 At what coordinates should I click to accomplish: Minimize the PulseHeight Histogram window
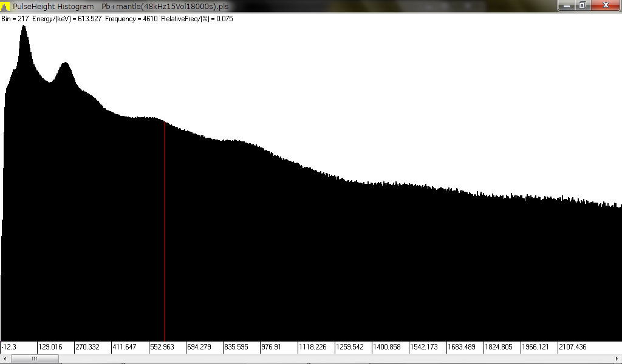point(566,5)
